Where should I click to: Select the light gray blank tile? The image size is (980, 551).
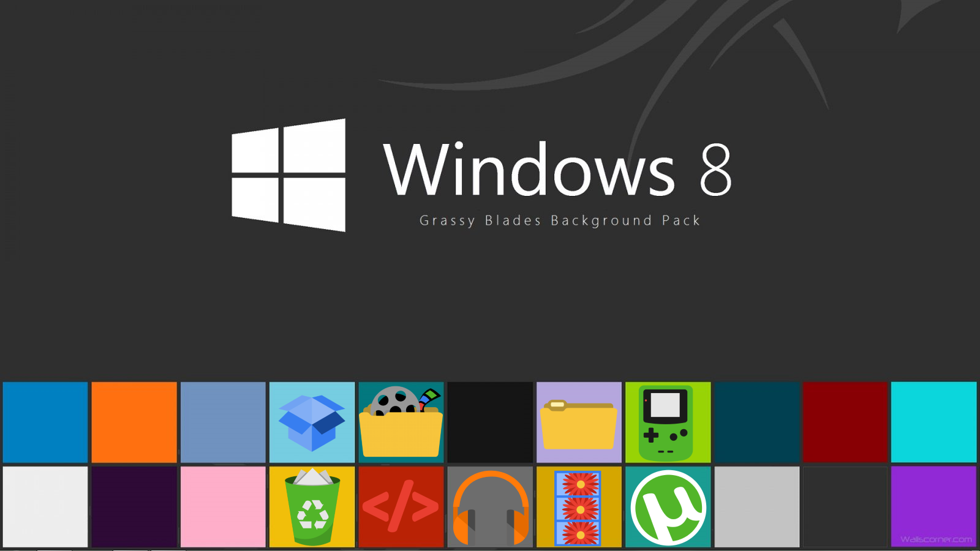pyautogui.click(x=757, y=507)
